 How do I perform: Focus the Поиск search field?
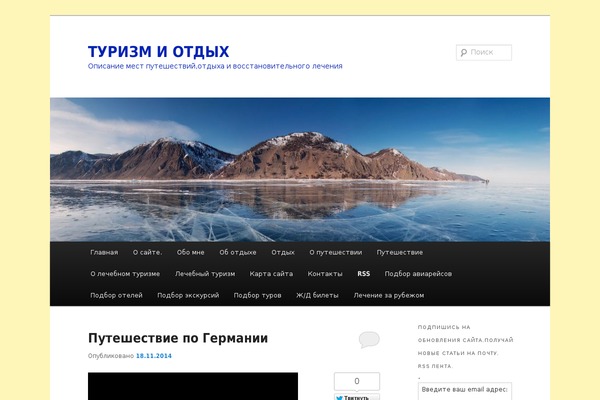[484, 52]
